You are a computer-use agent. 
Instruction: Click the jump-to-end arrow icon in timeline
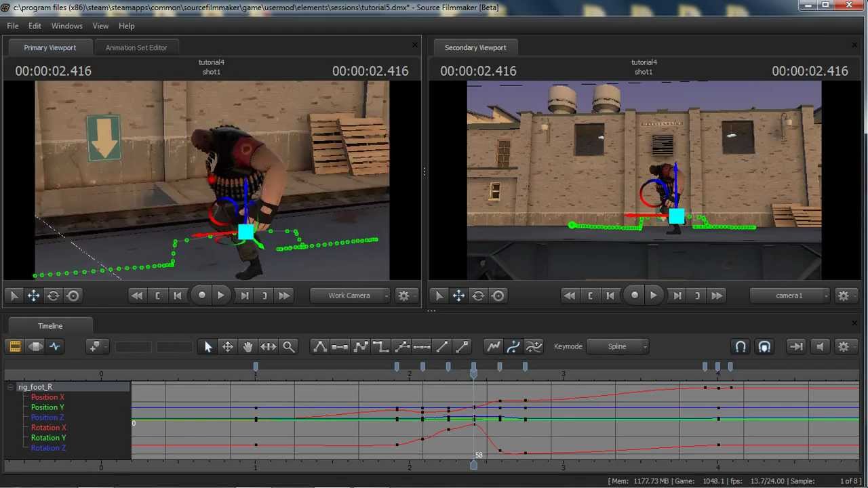(795, 346)
